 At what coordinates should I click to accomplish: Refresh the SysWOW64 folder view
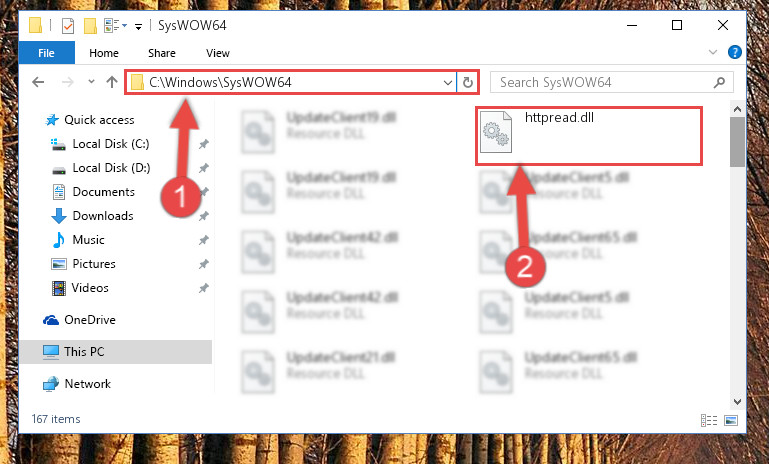click(468, 82)
